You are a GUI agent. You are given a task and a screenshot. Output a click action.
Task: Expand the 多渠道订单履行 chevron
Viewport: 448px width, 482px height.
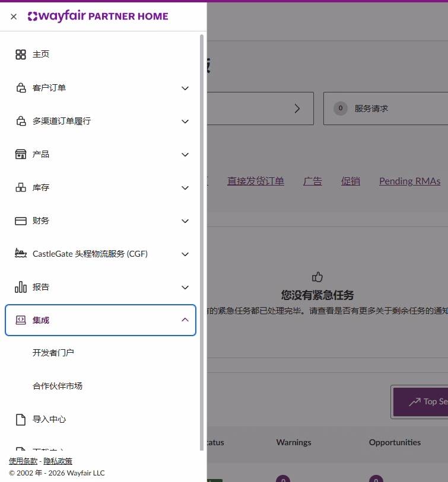coord(185,122)
